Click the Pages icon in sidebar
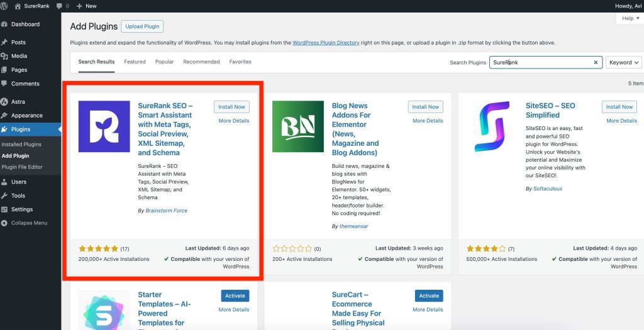 (4, 70)
